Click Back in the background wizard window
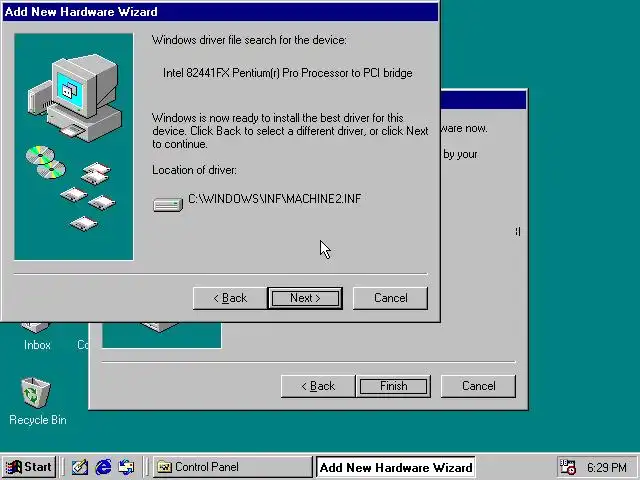The width and height of the screenshot is (640, 480). pyautogui.click(x=318, y=386)
